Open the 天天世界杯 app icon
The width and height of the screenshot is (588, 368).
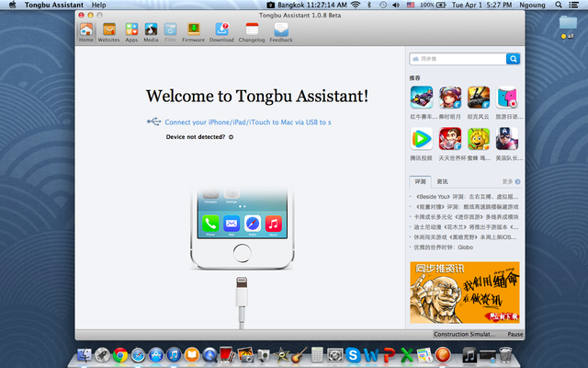click(450, 139)
